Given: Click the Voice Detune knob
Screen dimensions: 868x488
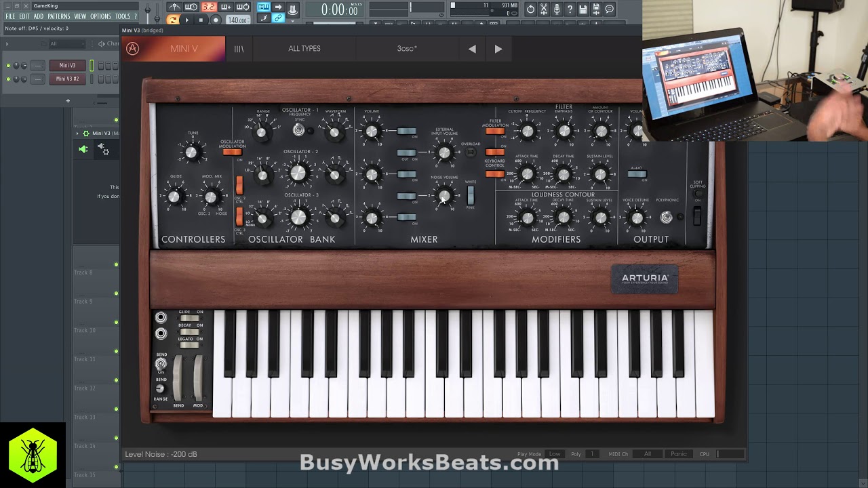Looking at the screenshot, I should point(636,218).
